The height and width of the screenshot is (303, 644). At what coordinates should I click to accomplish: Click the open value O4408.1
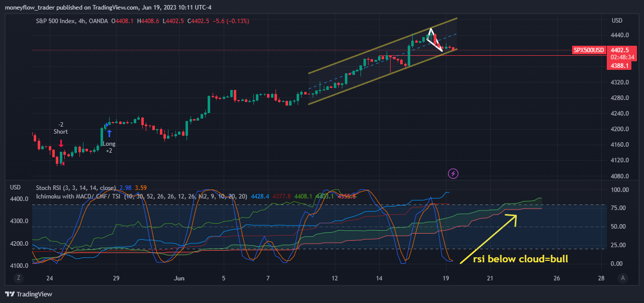click(122, 21)
